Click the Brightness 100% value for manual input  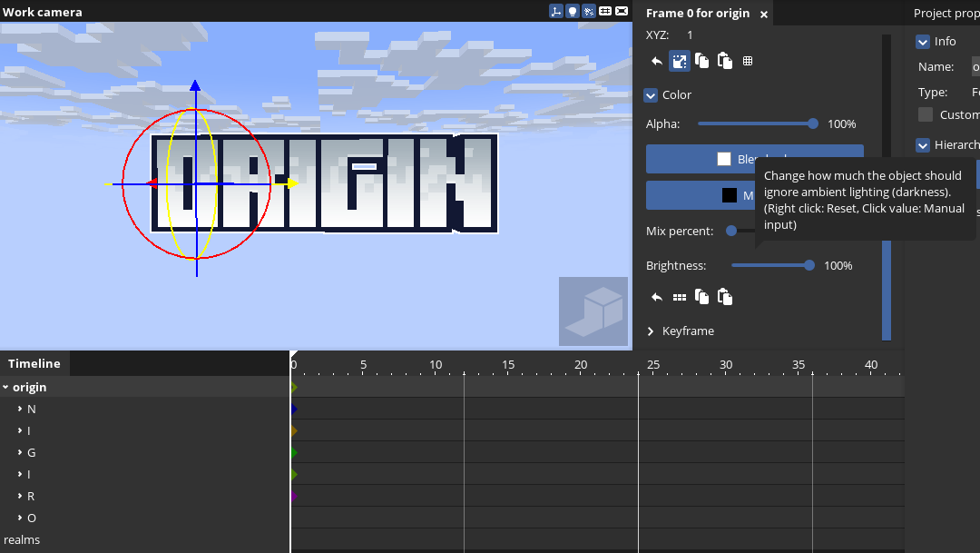838,265
